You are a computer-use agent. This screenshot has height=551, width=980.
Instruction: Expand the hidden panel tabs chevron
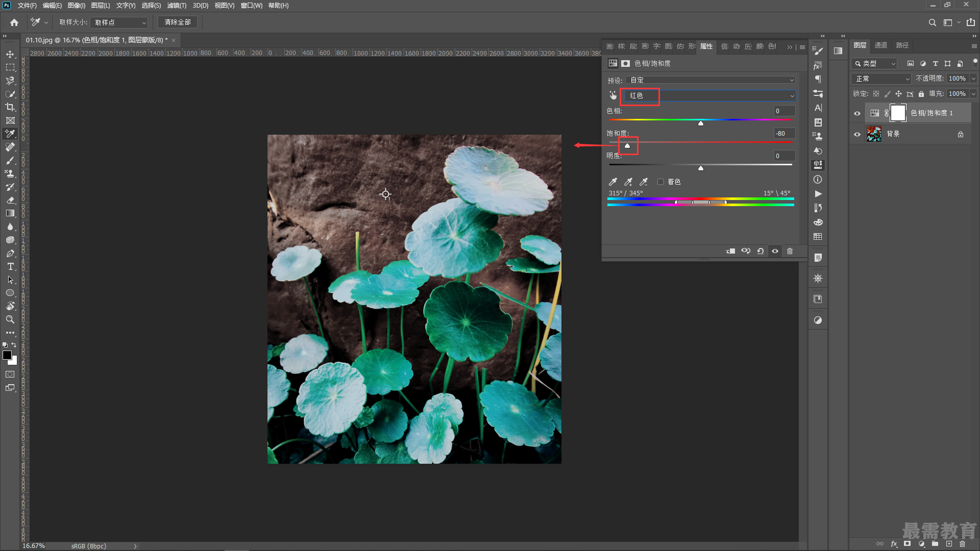click(790, 47)
